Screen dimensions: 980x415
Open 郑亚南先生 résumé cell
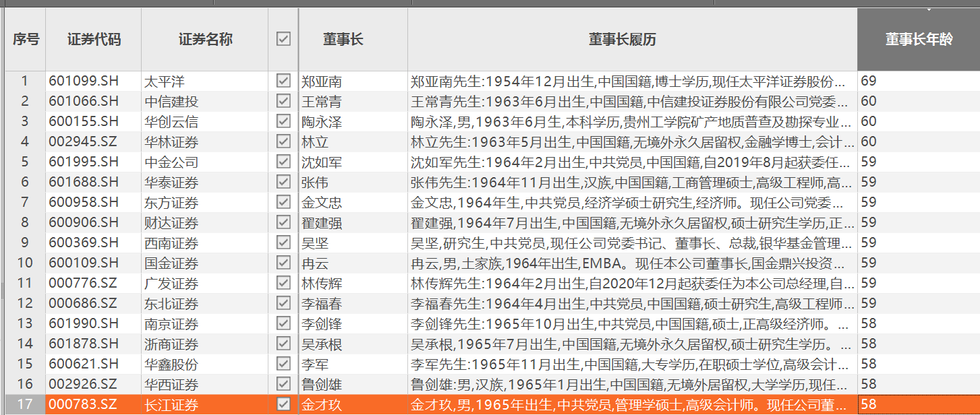[x=633, y=82]
